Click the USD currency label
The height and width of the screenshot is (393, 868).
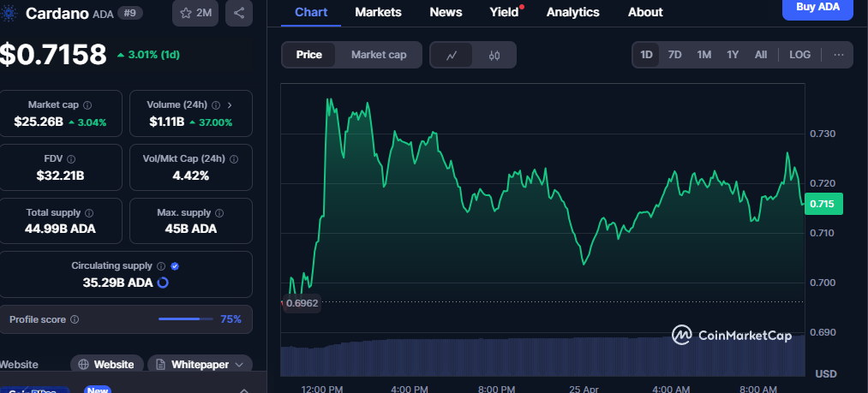coord(826,374)
